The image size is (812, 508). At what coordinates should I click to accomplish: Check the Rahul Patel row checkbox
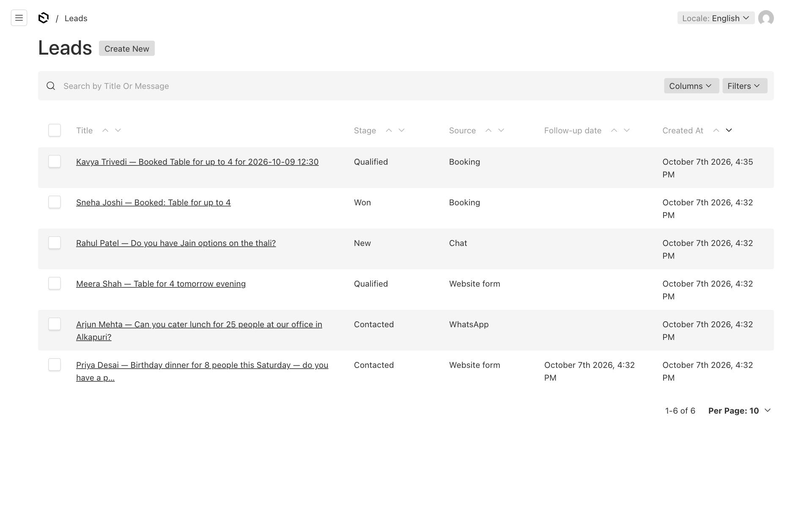pyautogui.click(x=55, y=243)
